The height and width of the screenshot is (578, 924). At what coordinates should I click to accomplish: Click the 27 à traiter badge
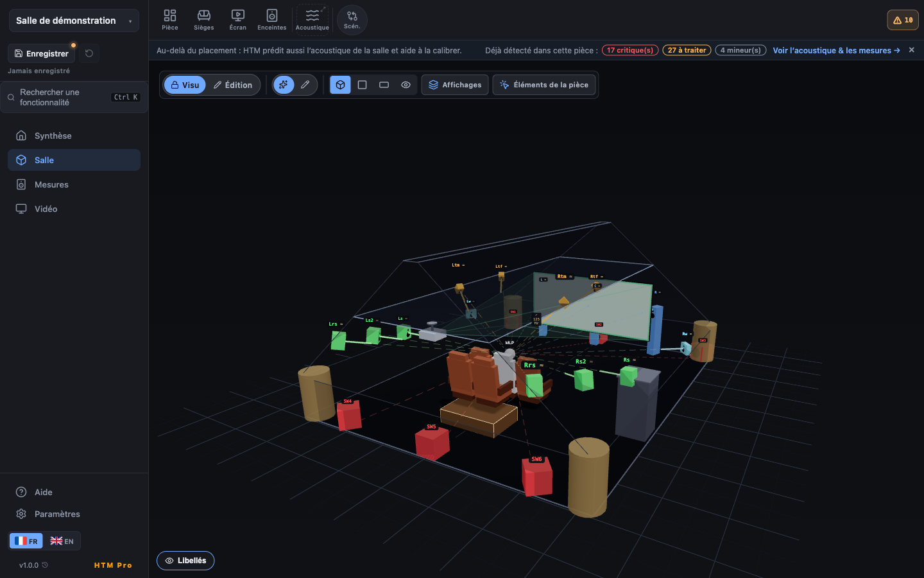[687, 50]
